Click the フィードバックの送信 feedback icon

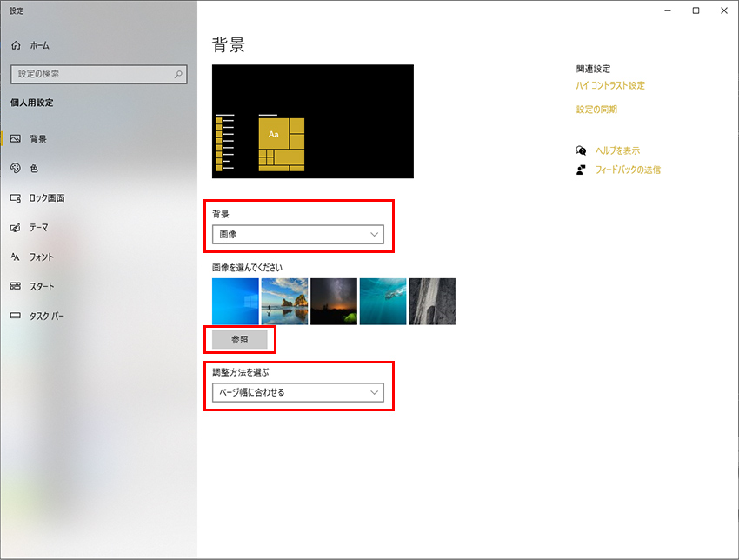click(x=583, y=170)
